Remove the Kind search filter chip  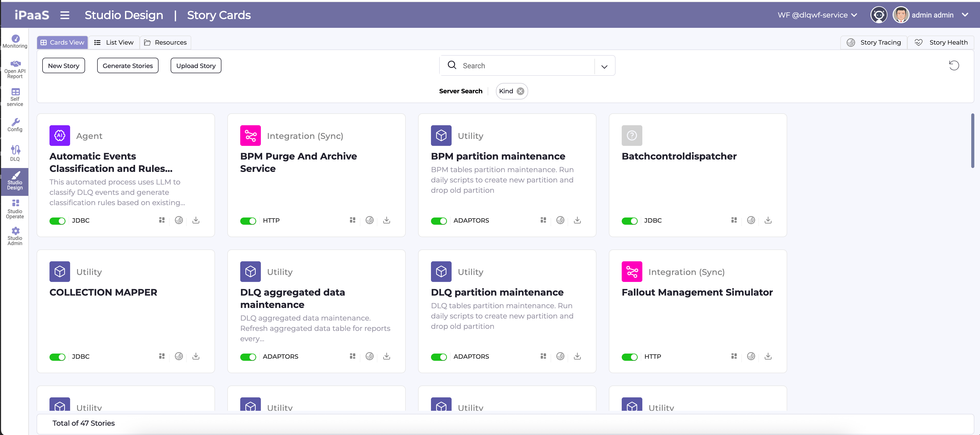coord(520,91)
